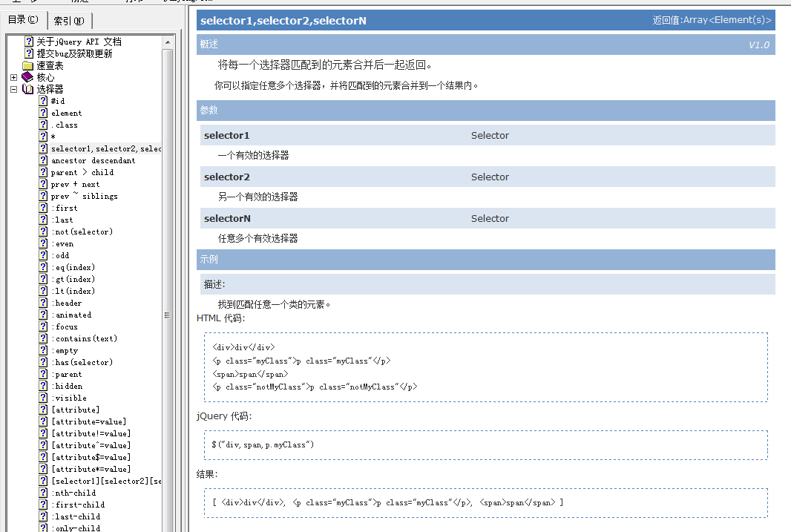The image size is (791, 532).
Task: Open the 速查表 folder icon
Action: tap(27, 65)
